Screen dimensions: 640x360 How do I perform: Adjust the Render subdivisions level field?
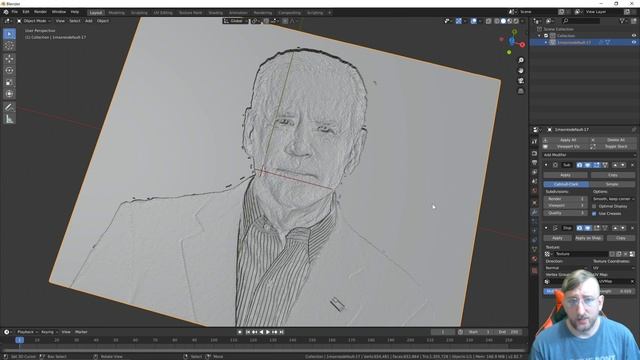click(x=565, y=199)
